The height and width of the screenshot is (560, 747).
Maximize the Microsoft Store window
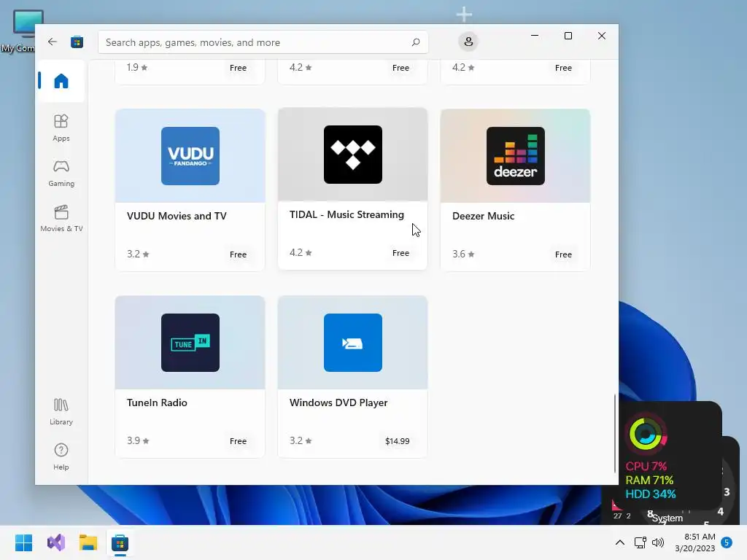[568, 36]
